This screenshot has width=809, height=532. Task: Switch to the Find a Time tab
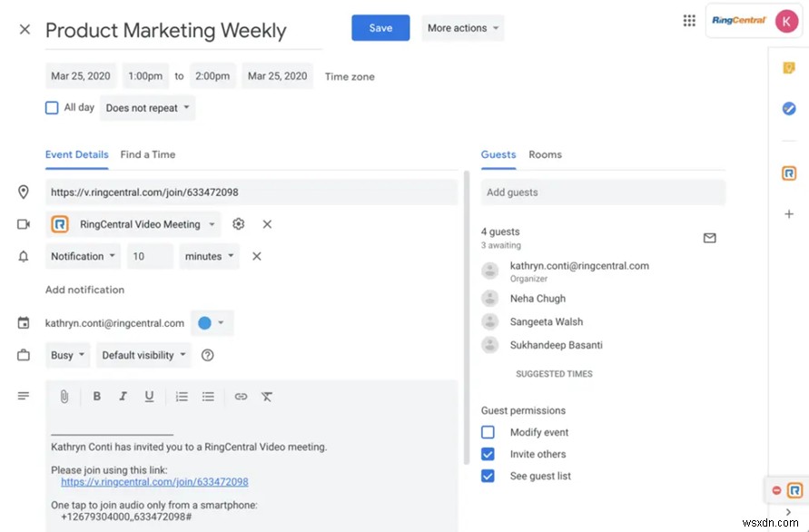click(148, 154)
